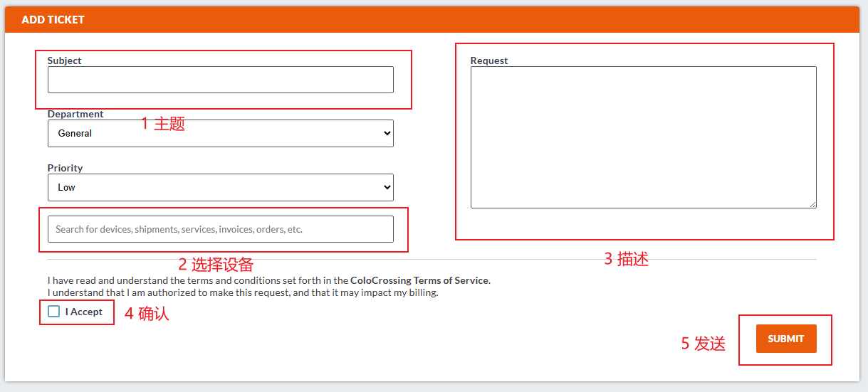Screen dimensions: 868x392
Task: Click inside the Request text area
Action: pyautogui.click(x=643, y=137)
